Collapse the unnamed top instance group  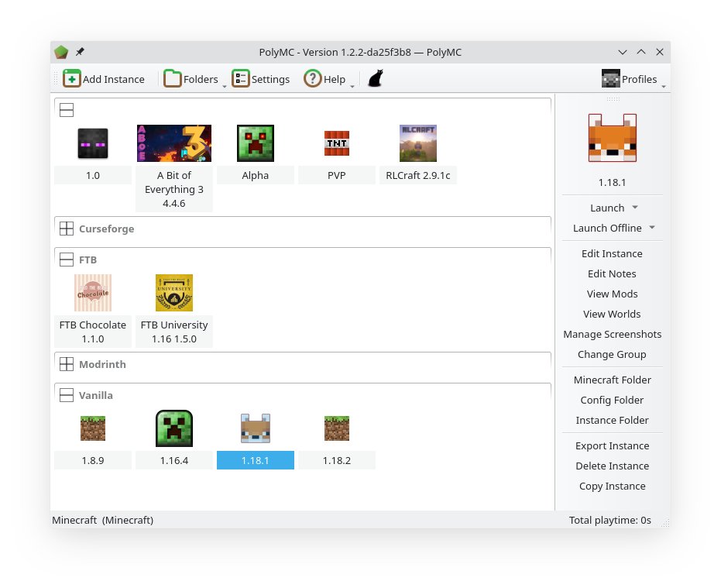[67, 110]
